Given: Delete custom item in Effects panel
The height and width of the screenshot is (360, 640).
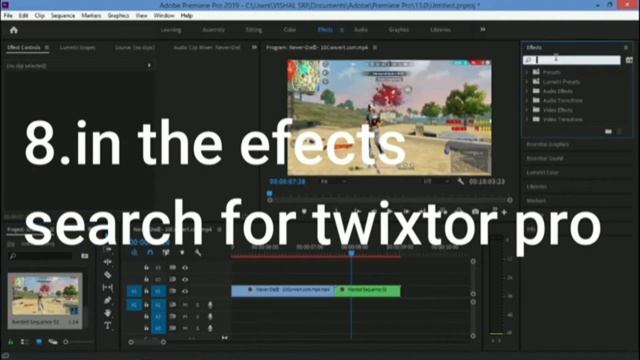Looking at the screenshot, I should pyautogui.click(x=620, y=131).
